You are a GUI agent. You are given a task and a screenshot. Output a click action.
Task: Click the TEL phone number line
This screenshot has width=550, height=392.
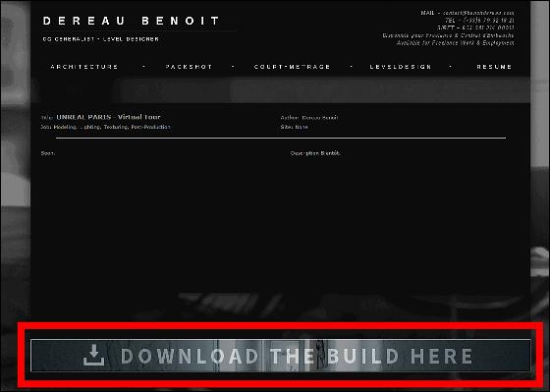coord(479,21)
